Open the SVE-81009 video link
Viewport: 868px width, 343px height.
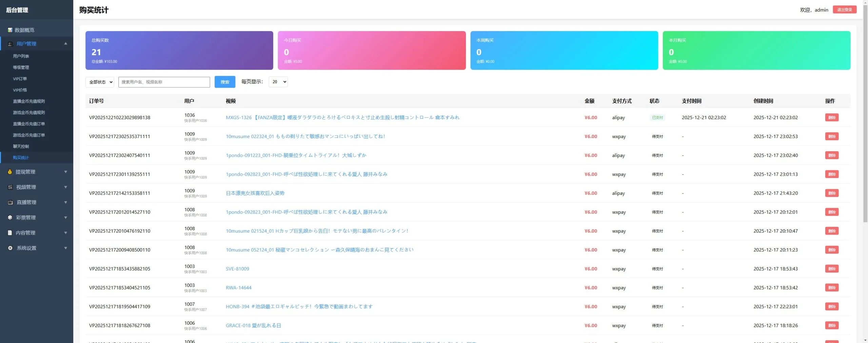237,269
